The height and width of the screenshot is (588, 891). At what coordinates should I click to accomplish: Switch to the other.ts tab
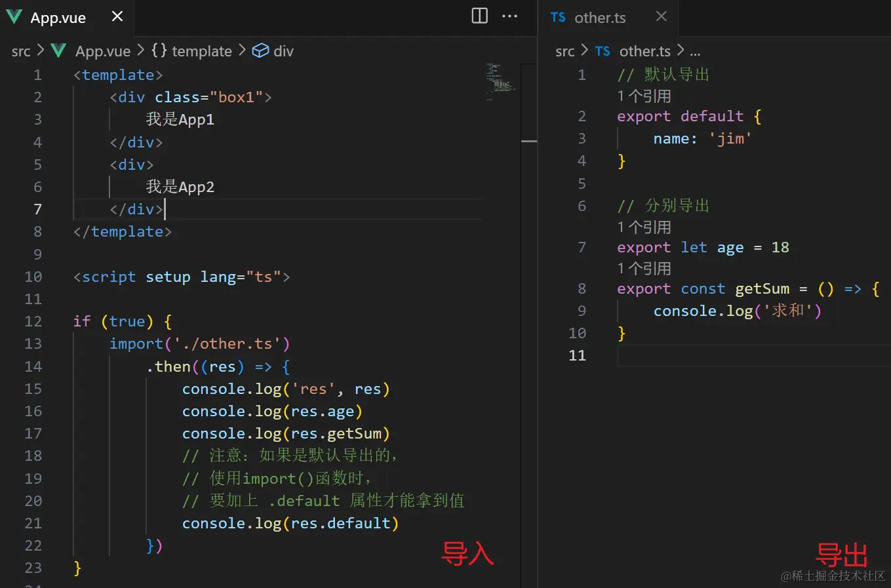coord(600,18)
